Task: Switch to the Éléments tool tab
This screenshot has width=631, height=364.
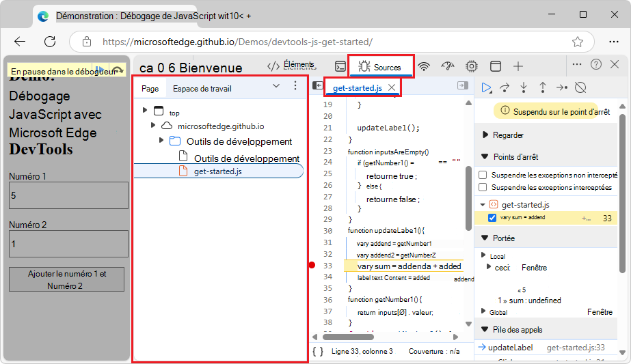Action: (291, 65)
